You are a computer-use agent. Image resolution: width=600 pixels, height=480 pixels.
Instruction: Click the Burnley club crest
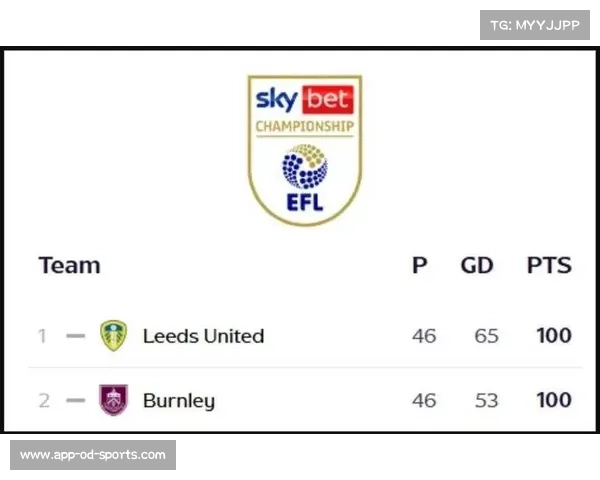113,400
